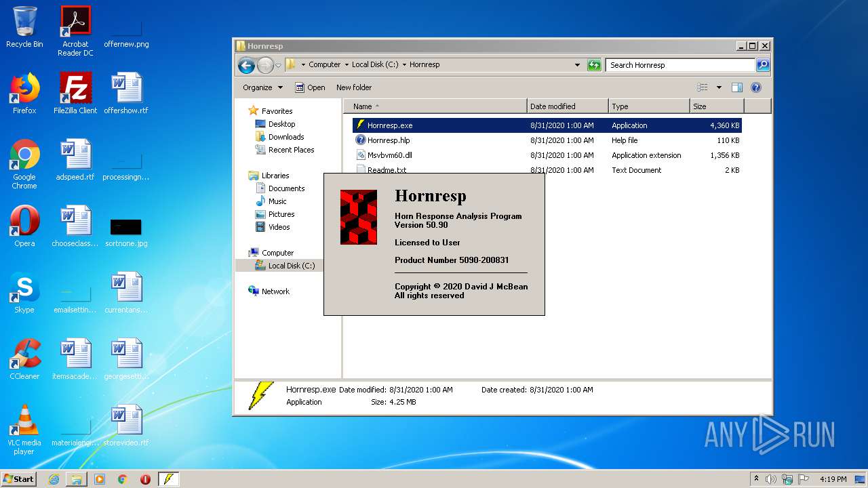This screenshot has width=868, height=488.
Task: Click Windows Explorer taskbar icon
Action: (x=77, y=479)
